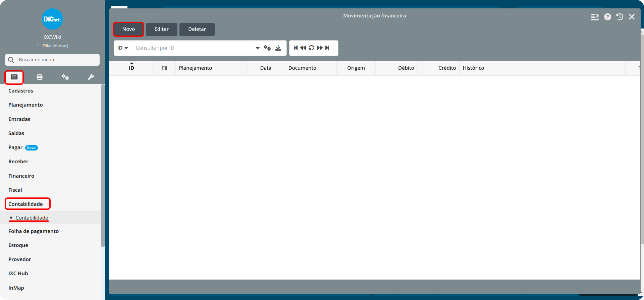Screen dimensions: 644x300
Task: Sort by the Planejamento column header
Action: [x=211, y=68]
